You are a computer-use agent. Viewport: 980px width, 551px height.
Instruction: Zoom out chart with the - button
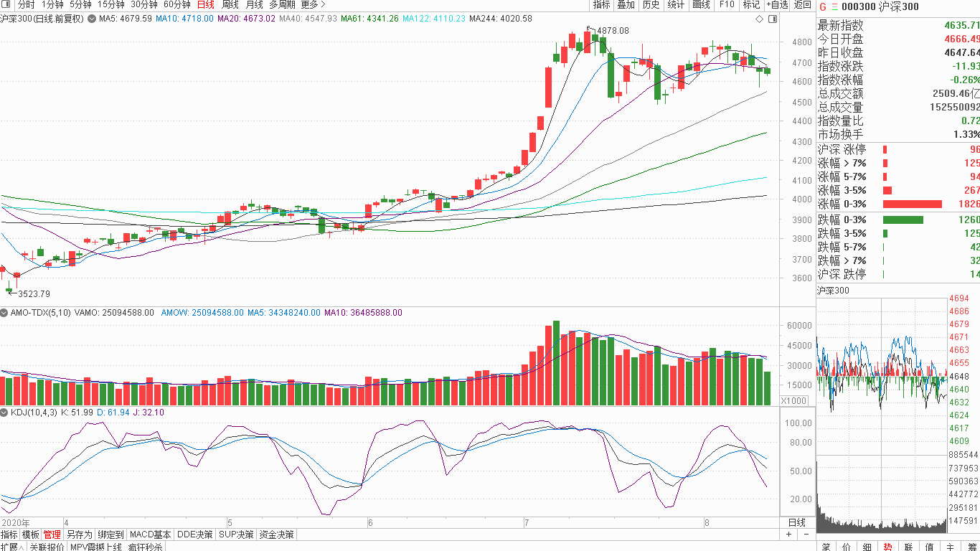click(806, 534)
